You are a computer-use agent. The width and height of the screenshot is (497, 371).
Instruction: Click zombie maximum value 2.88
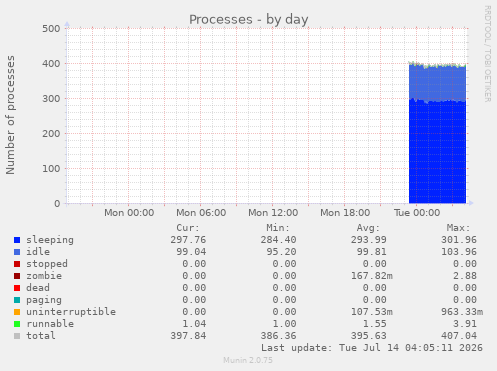(x=465, y=276)
